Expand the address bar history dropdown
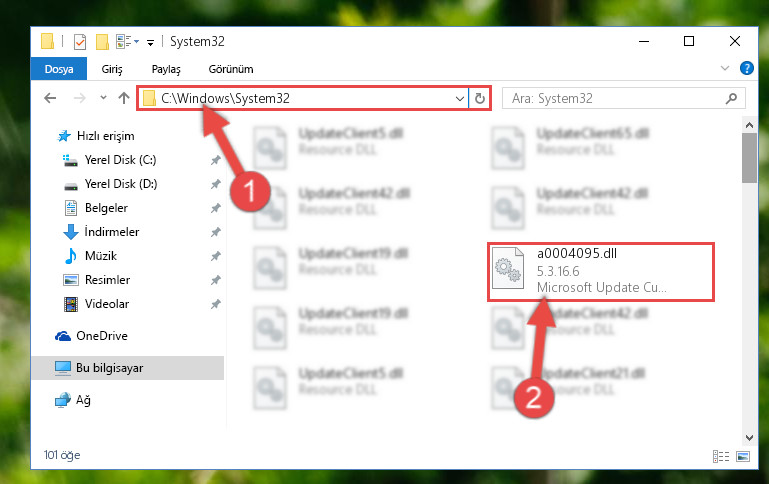Viewport: 769px width, 484px height. [460, 99]
